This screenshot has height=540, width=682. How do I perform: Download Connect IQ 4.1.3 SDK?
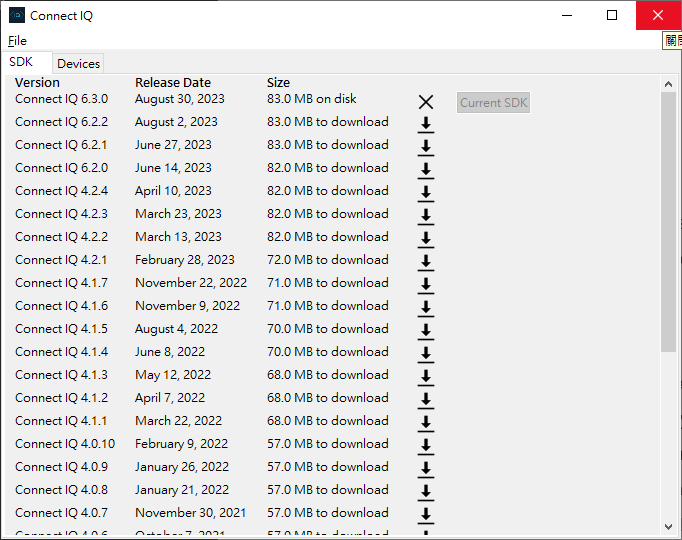coord(426,378)
